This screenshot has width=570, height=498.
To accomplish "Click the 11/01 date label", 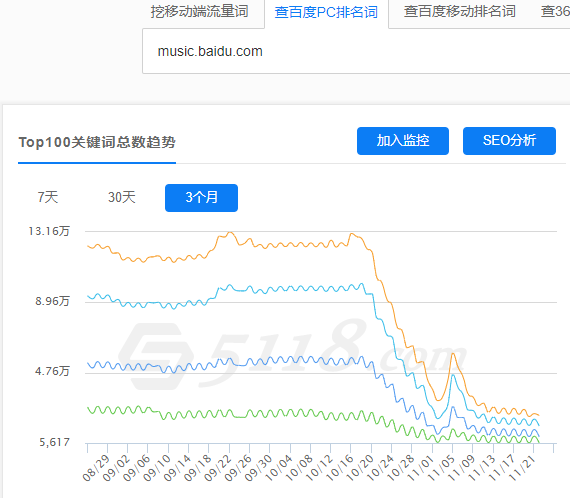I will pyautogui.click(x=421, y=468).
